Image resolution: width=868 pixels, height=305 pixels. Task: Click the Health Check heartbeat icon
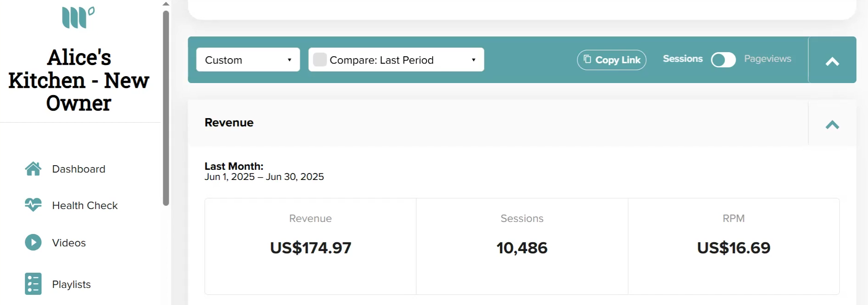[33, 204]
